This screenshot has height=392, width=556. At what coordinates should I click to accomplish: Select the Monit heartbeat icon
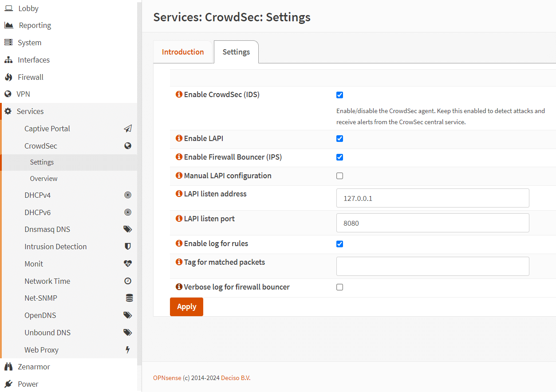(x=128, y=263)
